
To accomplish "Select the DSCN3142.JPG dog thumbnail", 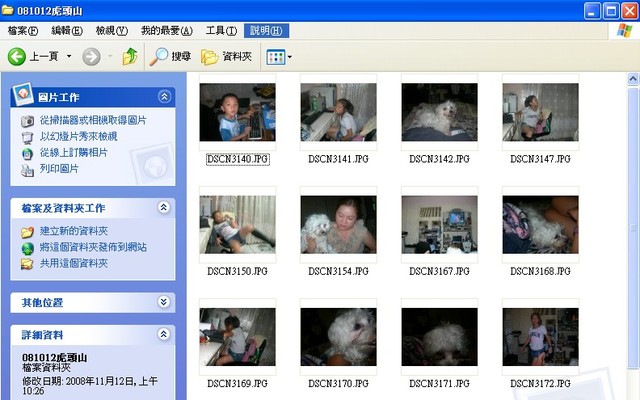I will pos(440,112).
